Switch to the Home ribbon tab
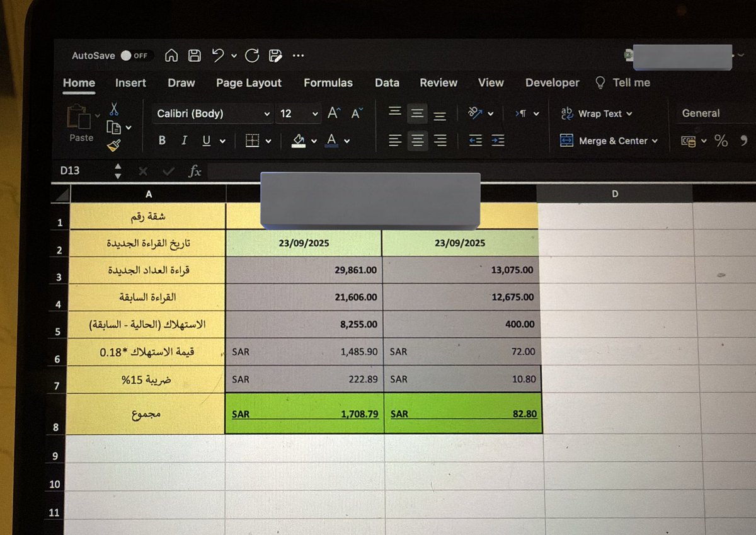The image size is (756, 535). pos(79,83)
